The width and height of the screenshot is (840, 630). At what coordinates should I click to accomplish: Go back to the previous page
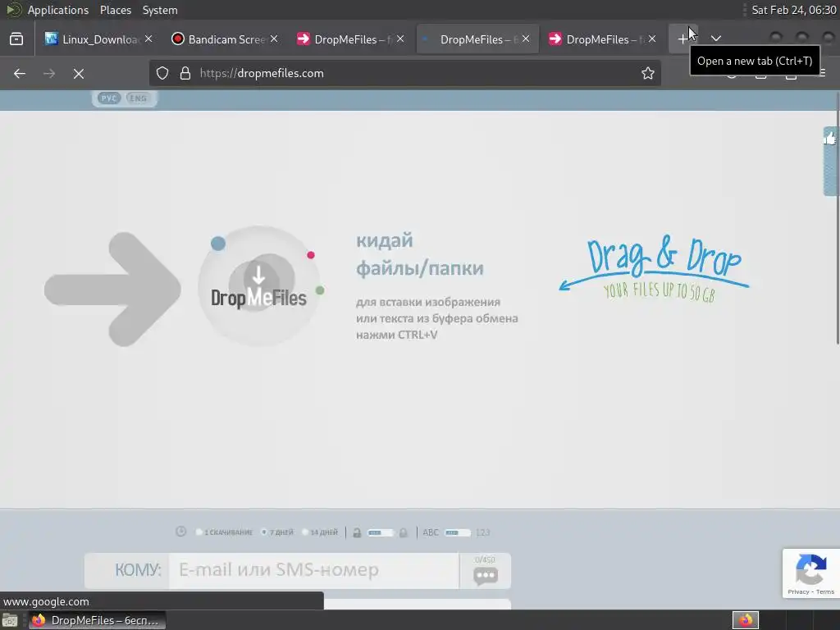(x=20, y=73)
